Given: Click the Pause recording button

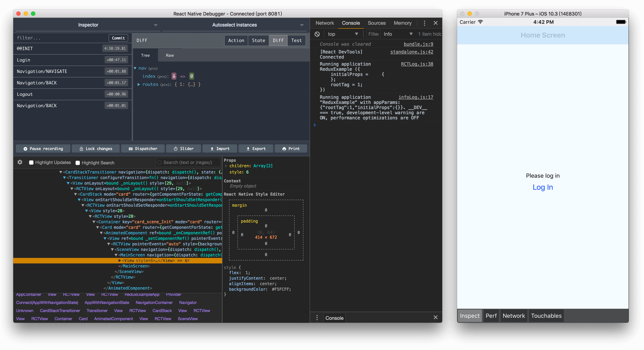Looking at the screenshot, I should [x=43, y=149].
